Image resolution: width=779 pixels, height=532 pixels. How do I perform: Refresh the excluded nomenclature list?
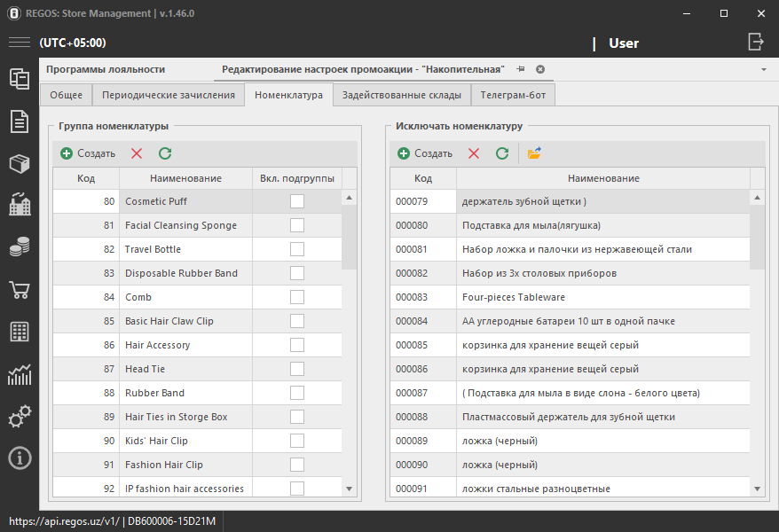coord(502,153)
